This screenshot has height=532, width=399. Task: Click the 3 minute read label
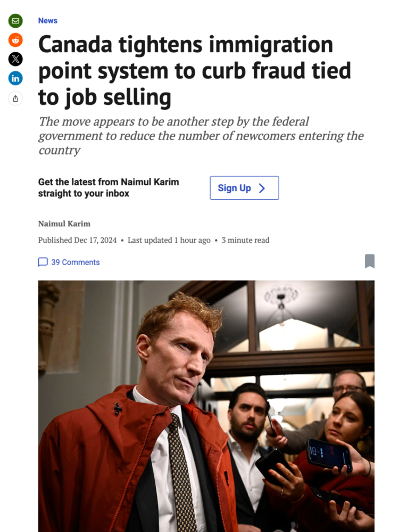pyautogui.click(x=245, y=240)
